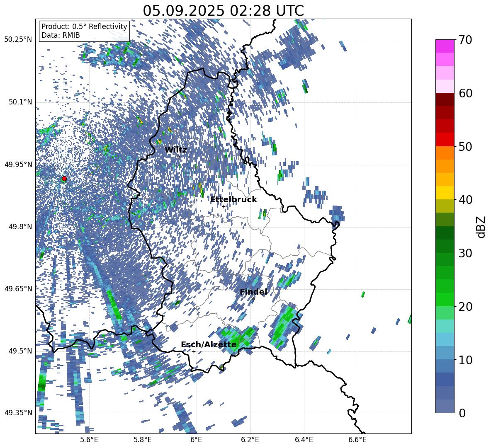Click the '5.8°E' longitude label
This screenshot has height=448, width=491.
tap(143, 440)
